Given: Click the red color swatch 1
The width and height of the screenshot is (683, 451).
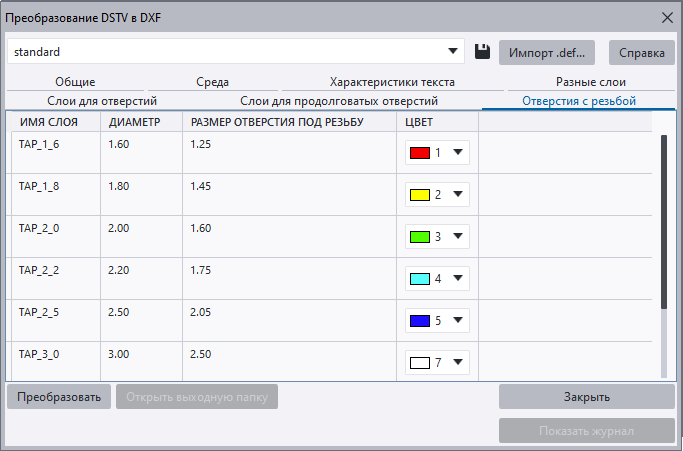Looking at the screenshot, I should pyautogui.click(x=420, y=153).
